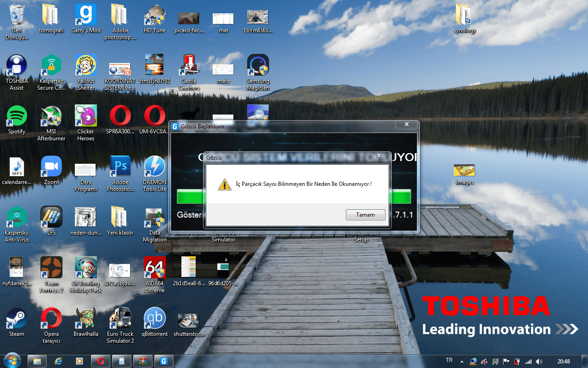588x368 pixels.
Task: Open Windows Explorer from the taskbar
Action: 38,361
